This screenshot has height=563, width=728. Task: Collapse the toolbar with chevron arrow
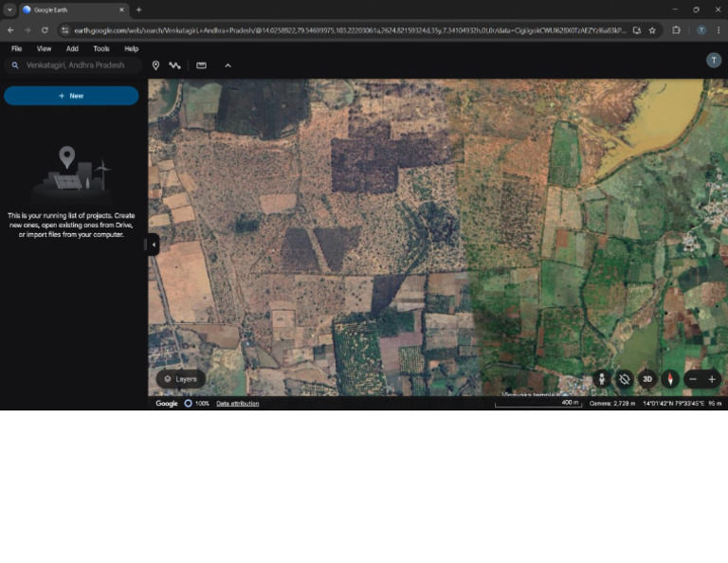[227, 65]
